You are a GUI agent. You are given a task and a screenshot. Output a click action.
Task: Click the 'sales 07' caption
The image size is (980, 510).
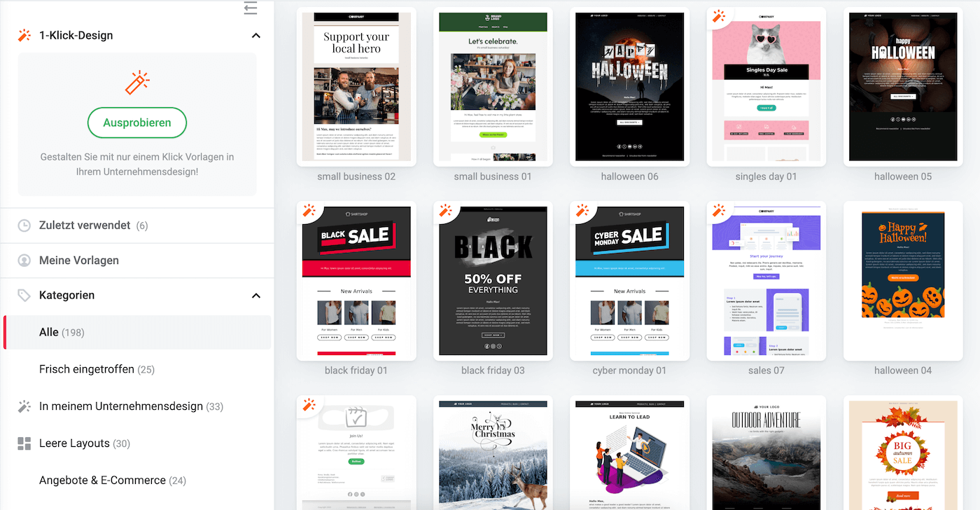coord(766,371)
